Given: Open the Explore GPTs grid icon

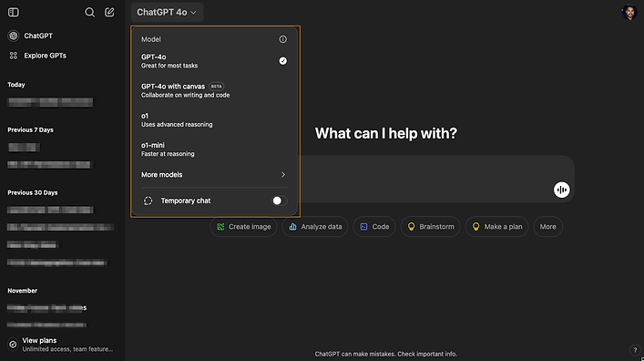Looking at the screenshot, I should 14,56.
